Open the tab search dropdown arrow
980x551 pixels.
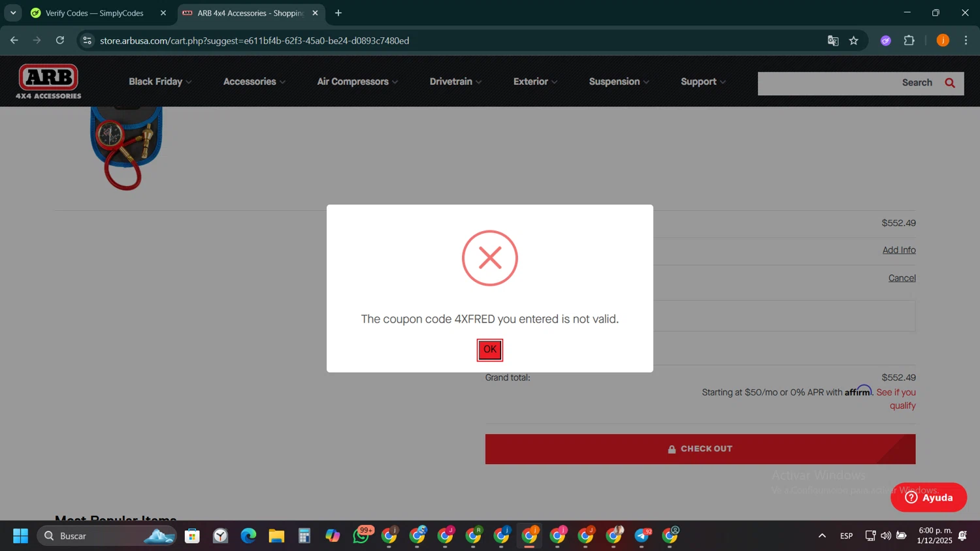(x=13, y=13)
